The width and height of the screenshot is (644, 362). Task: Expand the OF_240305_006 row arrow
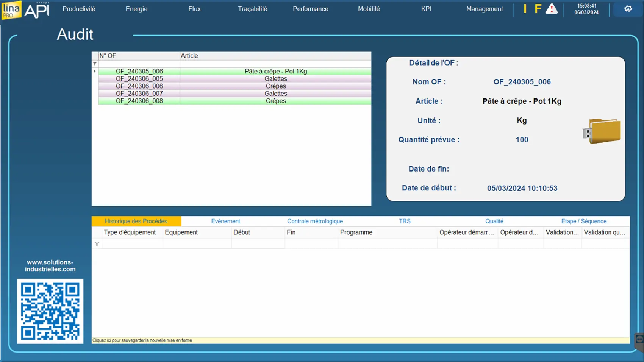[95, 71]
